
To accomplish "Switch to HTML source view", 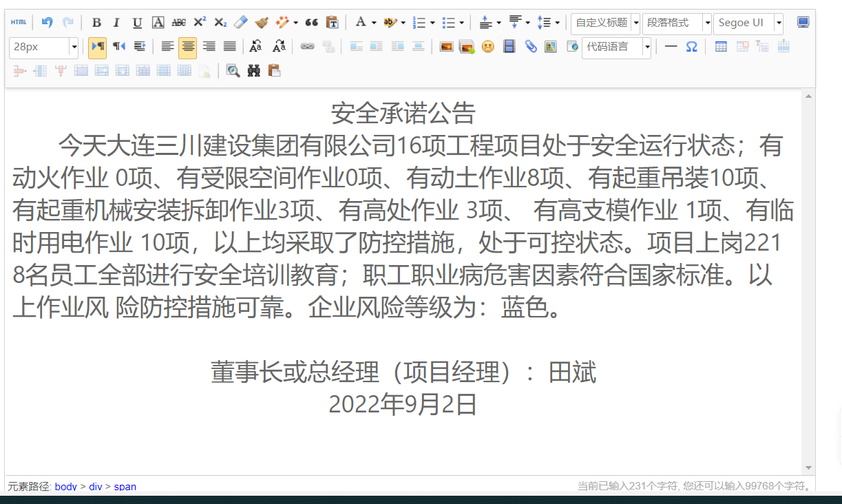I will coord(19,22).
